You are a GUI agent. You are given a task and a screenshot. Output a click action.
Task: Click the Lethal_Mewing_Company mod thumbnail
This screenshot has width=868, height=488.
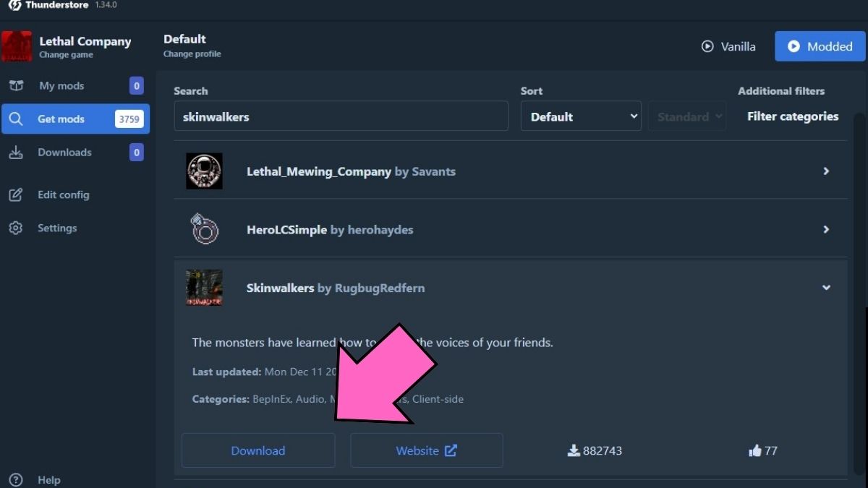pyautogui.click(x=204, y=171)
